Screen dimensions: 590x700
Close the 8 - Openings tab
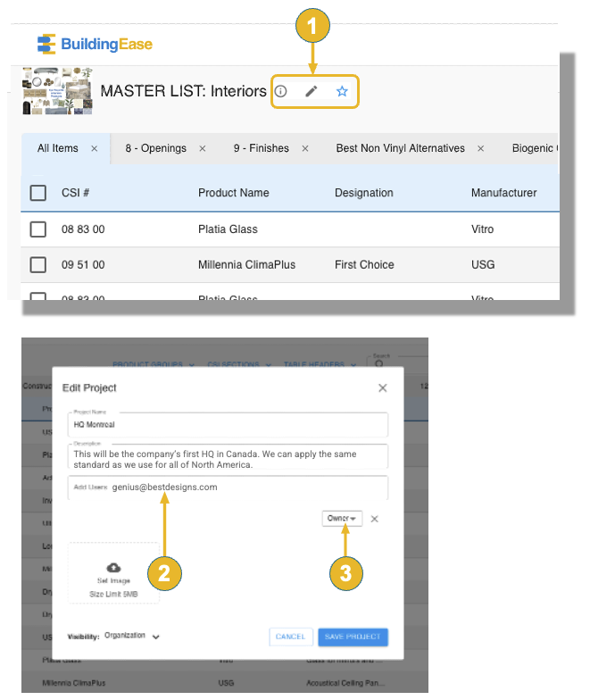point(202,148)
